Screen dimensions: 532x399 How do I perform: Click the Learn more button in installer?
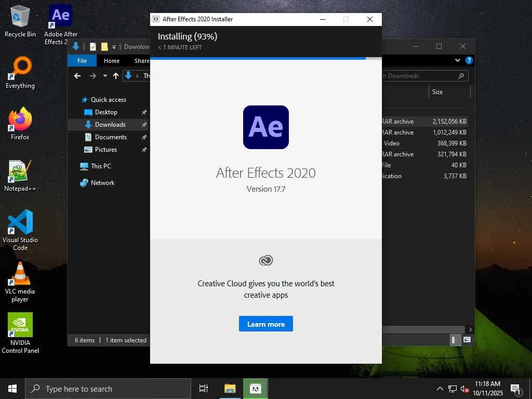(x=265, y=324)
